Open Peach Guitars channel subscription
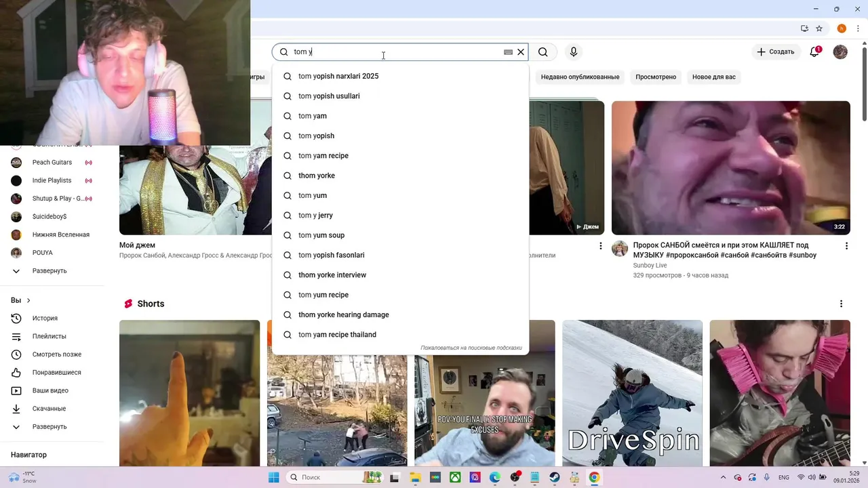This screenshot has width=868, height=488. (x=53, y=163)
